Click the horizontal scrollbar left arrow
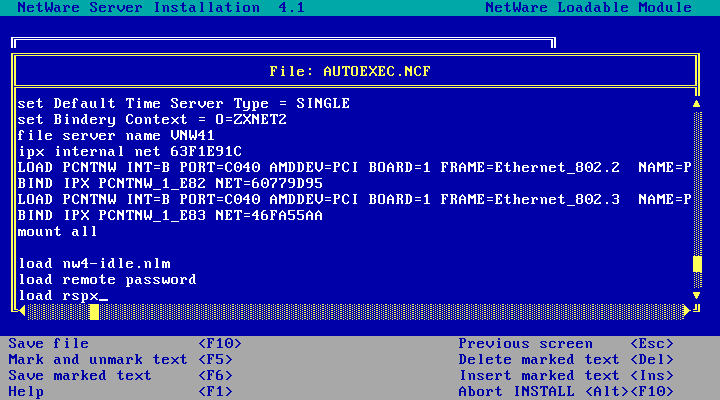720x400 pixels. 22,311
